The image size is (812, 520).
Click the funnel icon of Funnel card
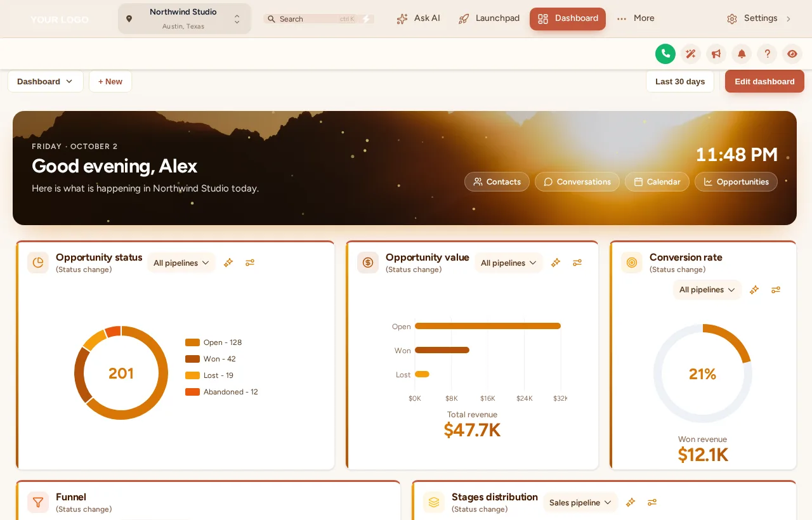click(x=38, y=502)
